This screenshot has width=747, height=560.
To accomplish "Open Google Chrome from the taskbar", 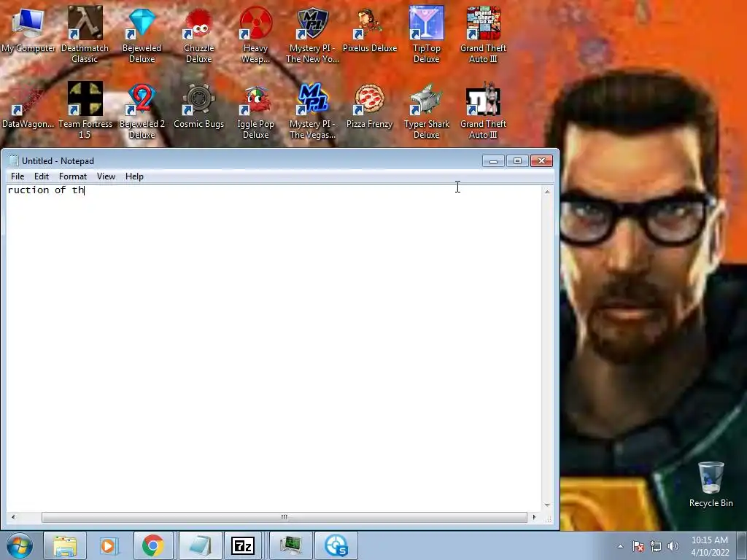I will click(x=152, y=545).
